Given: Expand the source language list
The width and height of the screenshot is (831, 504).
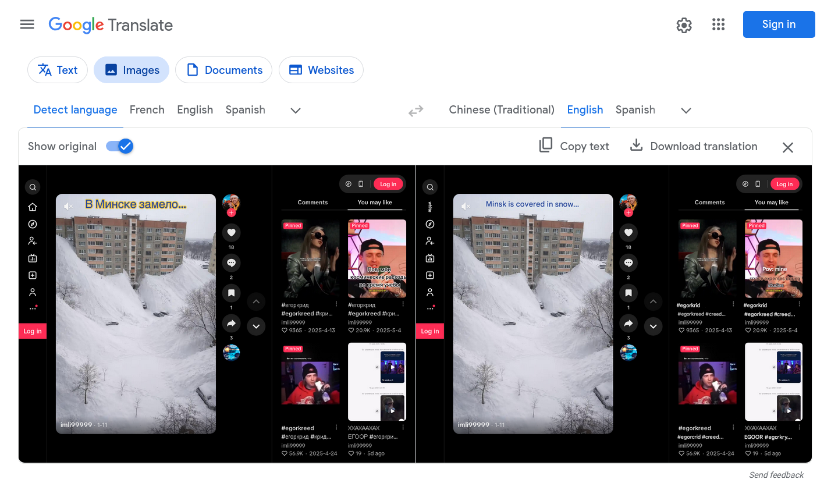Looking at the screenshot, I should pyautogui.click(x=296, y=111).
